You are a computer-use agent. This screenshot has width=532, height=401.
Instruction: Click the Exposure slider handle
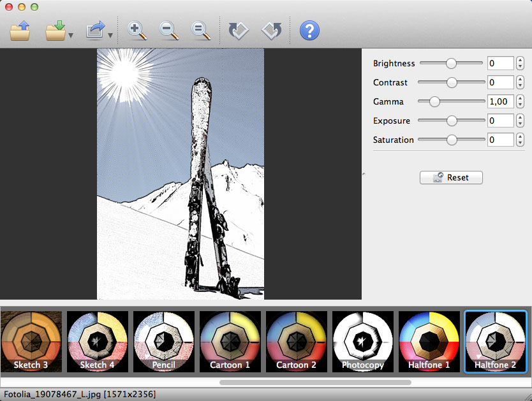click(x=452, y=120)
